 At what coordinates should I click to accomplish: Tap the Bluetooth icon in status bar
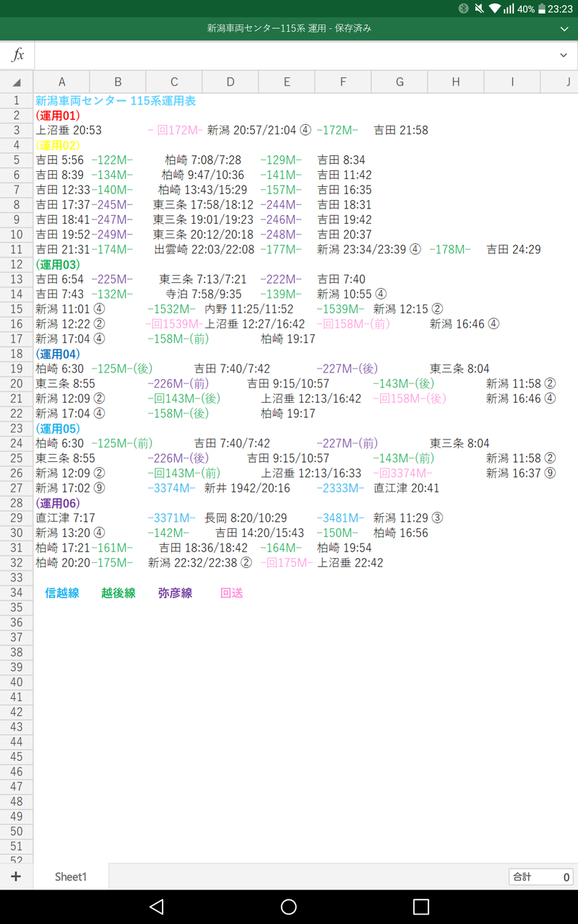point(463,9)
